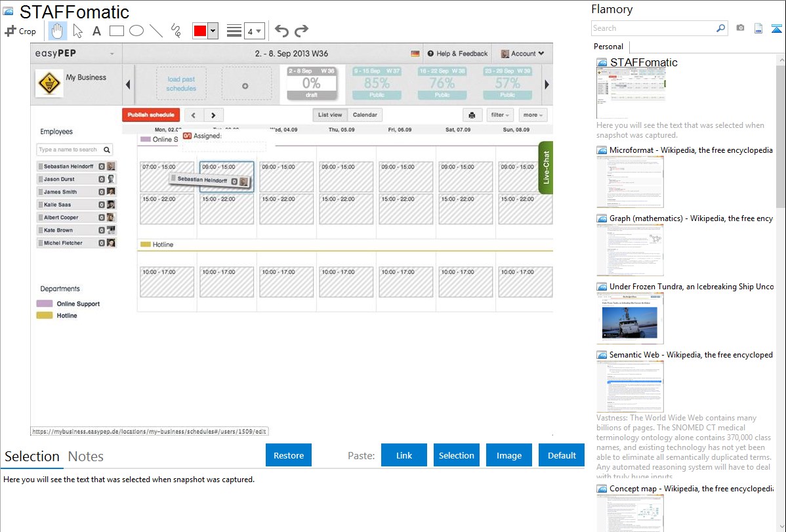
Task: Pick the rectangle drawing tool
Action: 116,31
